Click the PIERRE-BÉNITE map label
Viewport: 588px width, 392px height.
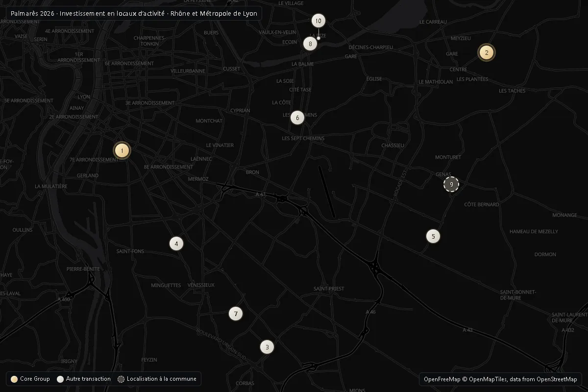[83, 269]
